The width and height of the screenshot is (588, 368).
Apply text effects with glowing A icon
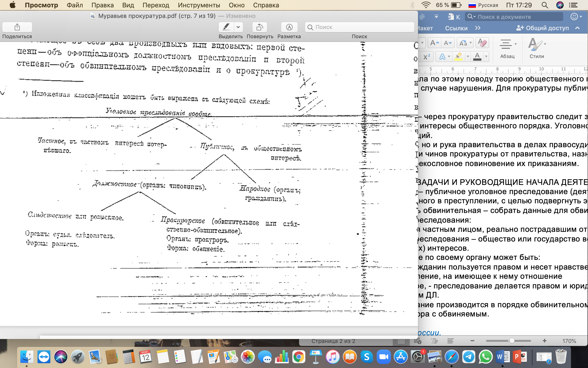point(442,57)
